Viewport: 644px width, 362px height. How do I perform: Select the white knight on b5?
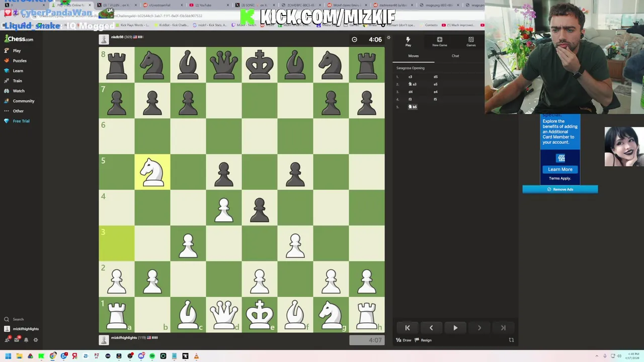152,172
